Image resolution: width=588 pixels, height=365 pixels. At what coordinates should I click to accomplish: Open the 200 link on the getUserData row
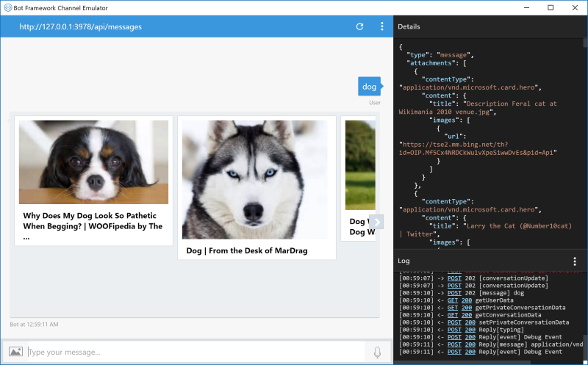(x=467, y=300)
